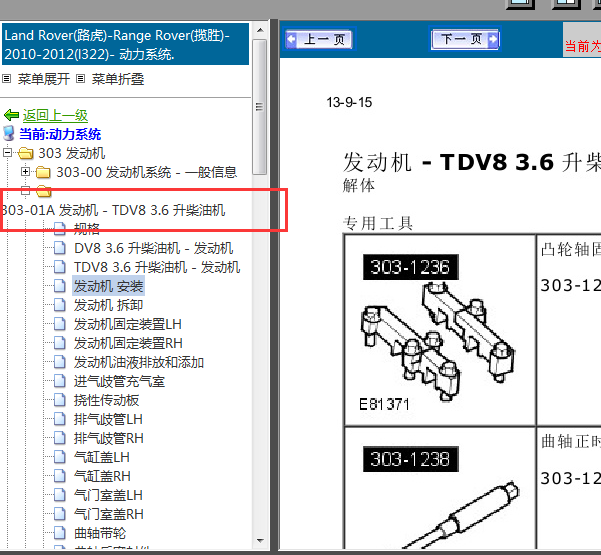Click the Land Rover Range Rover 动力系统 header
The image size is (601, 555).
(x=126, y=44)
